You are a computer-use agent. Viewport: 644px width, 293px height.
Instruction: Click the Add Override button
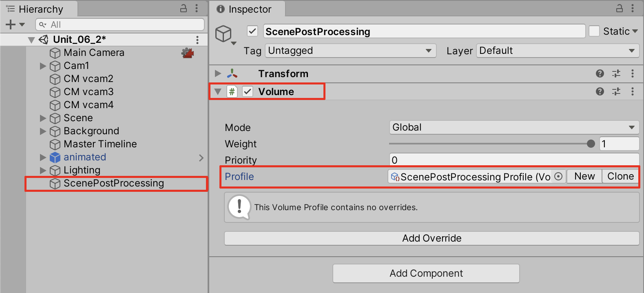[x=432, y=238]
